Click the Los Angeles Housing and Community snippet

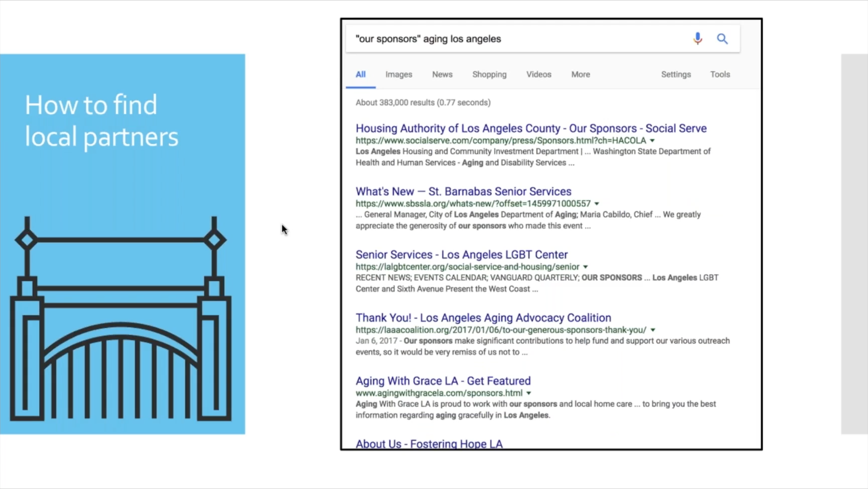[533, 157]
